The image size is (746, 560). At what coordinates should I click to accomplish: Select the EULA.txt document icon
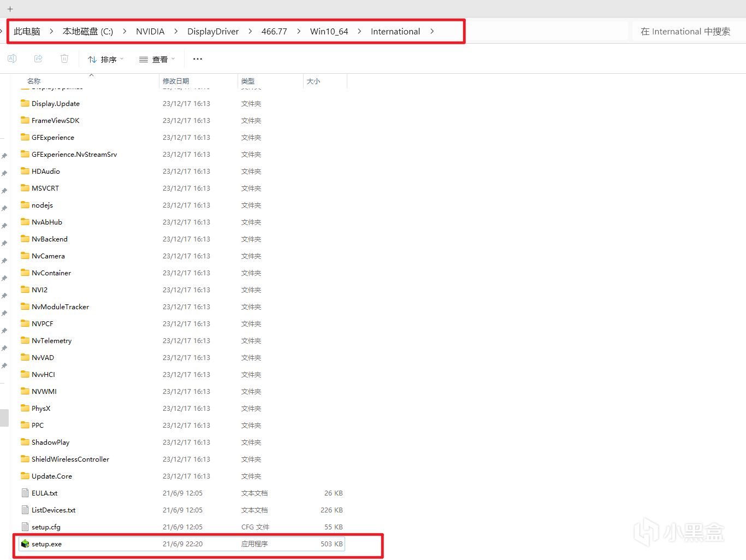[25, 493]
